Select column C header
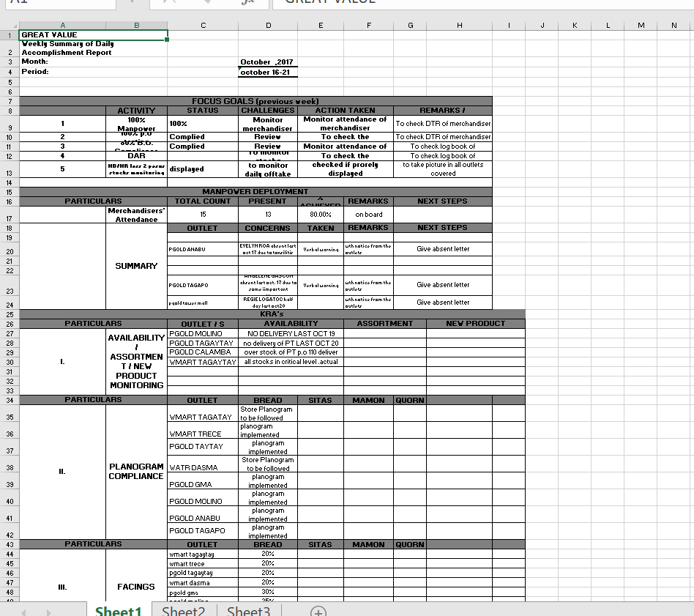 click(204, 26)
